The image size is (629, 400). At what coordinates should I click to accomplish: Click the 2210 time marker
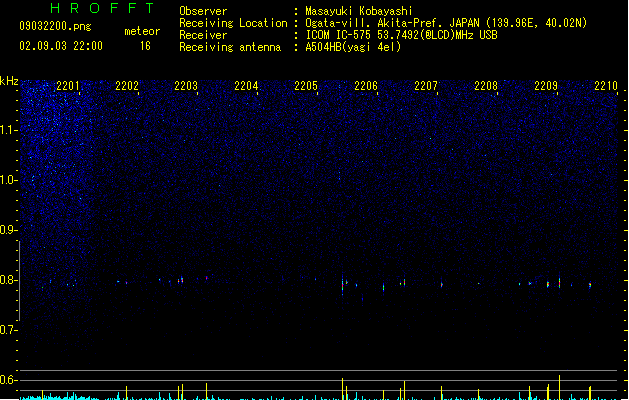[606, 85]
